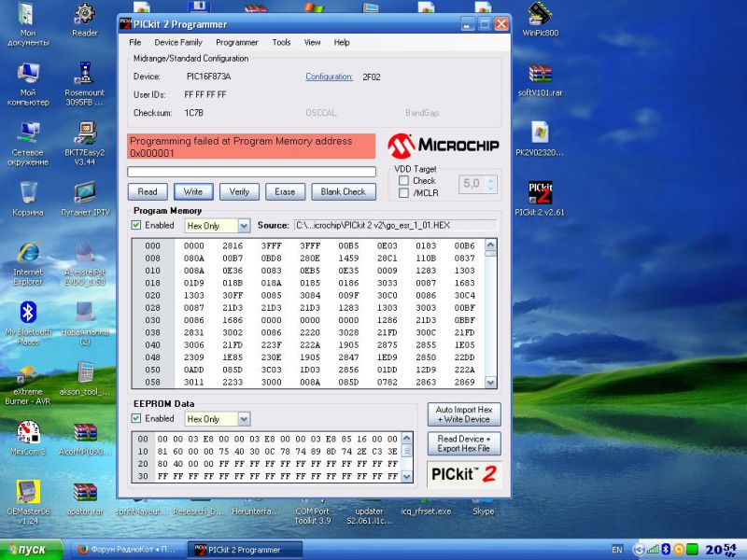Click the EN language indicator

(617, 550)
